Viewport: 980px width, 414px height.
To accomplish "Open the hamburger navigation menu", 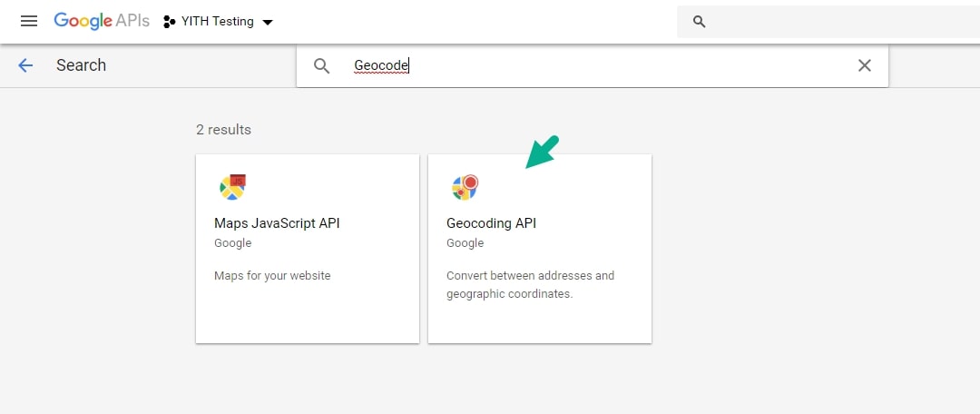I will (x=29, y=21).
